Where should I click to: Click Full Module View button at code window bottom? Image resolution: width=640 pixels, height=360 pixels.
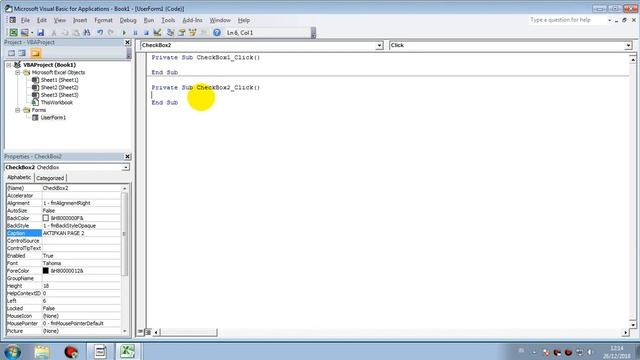pos(148,332)
